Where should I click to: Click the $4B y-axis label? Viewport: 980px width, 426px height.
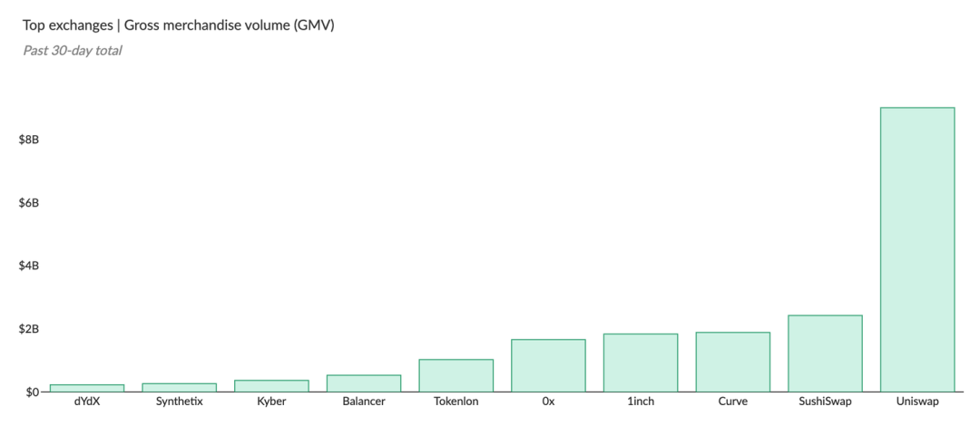coord(29,266)
